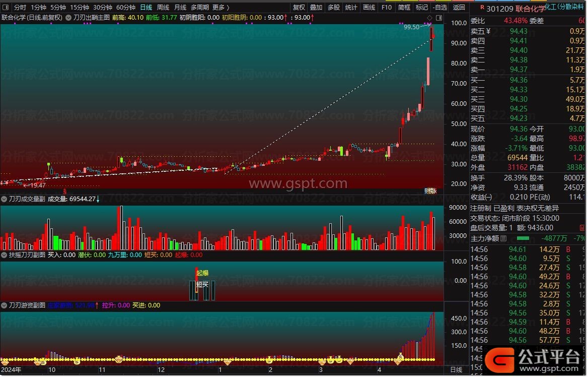Click the diamond icon on main chart header
The image size is (588, 377).
pos(430,18)
